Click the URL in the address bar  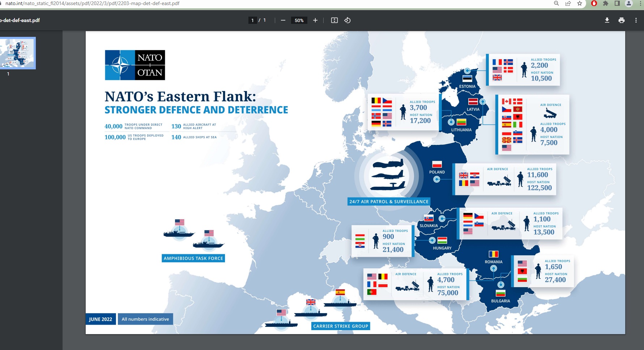(92, 3)
